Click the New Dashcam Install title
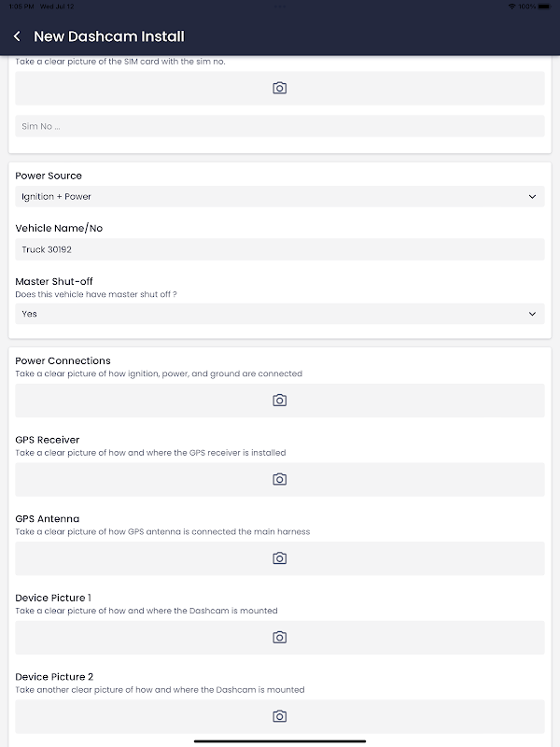This screenshot has width=560, height=747. point(109,36)
